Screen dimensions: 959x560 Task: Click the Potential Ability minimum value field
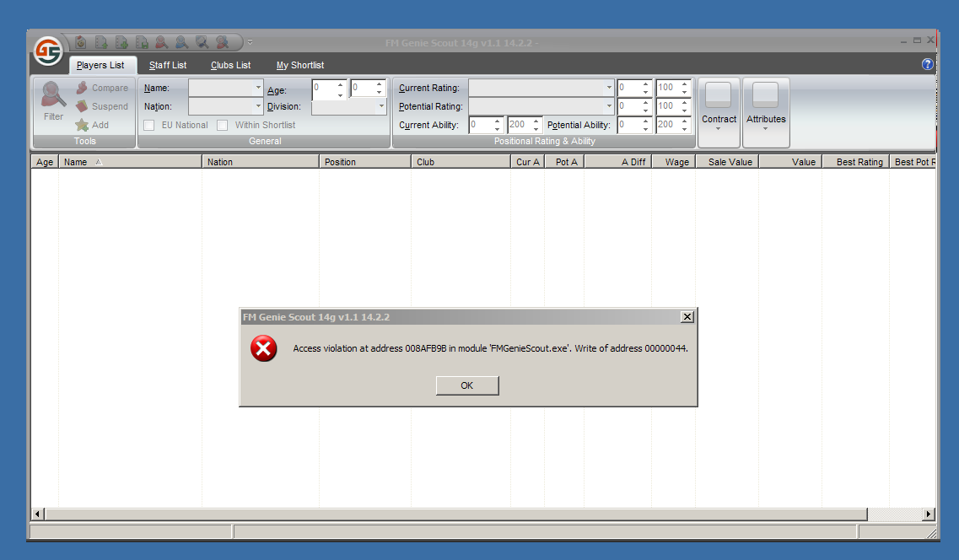click(x=634, y=125)
